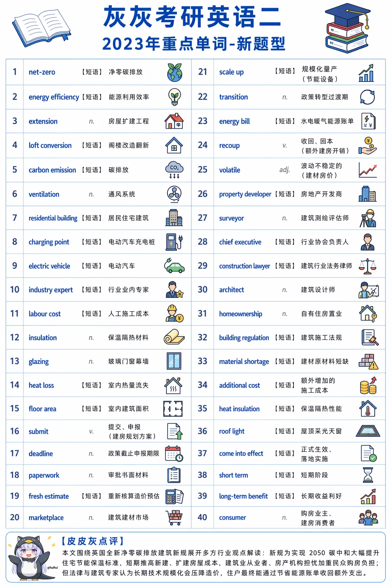Click the people group icon beside consumer
This screenshot has height=588, width=392.
coord(368,518)
